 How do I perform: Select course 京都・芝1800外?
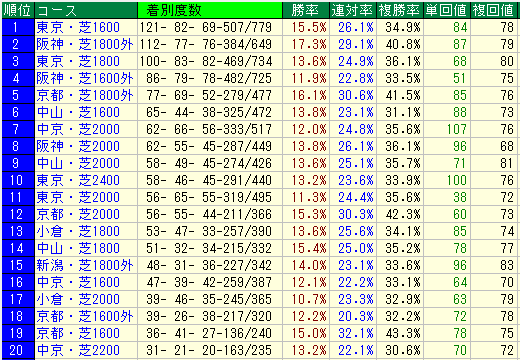point(85,95)
